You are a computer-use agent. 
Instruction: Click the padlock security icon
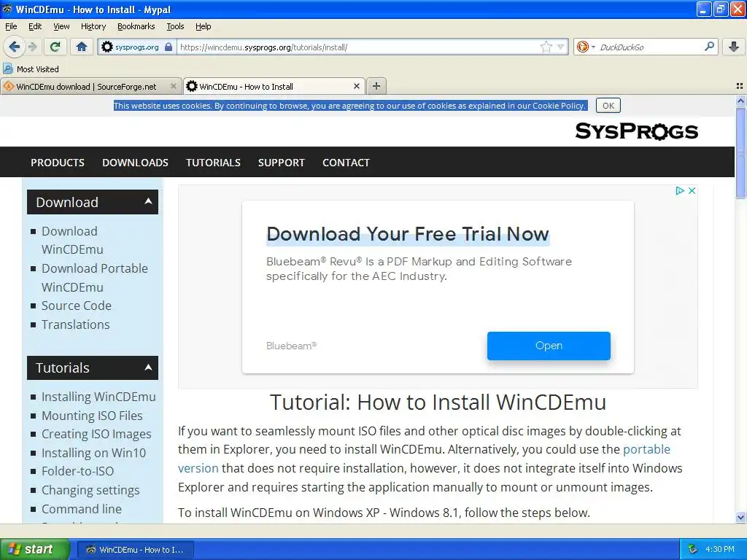point(169,47)
